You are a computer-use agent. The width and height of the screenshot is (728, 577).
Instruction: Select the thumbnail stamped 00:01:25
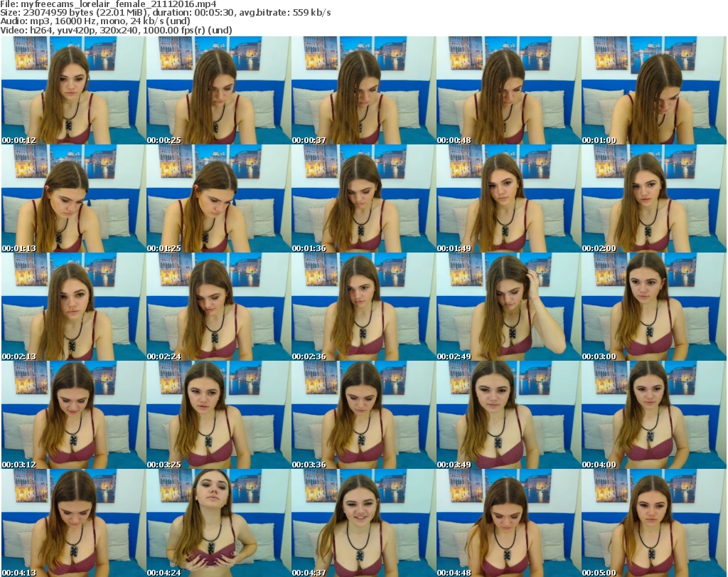(x=219, y=198)
